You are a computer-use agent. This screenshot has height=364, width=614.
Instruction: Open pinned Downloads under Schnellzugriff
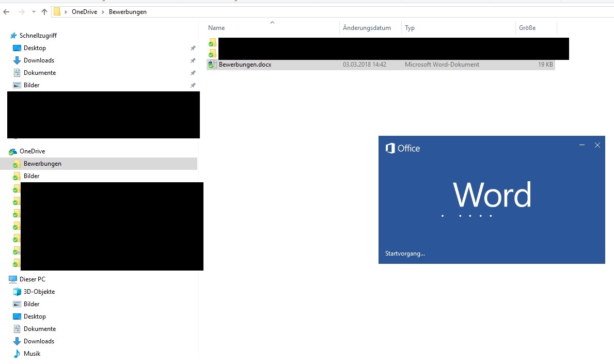coord(39,60)
